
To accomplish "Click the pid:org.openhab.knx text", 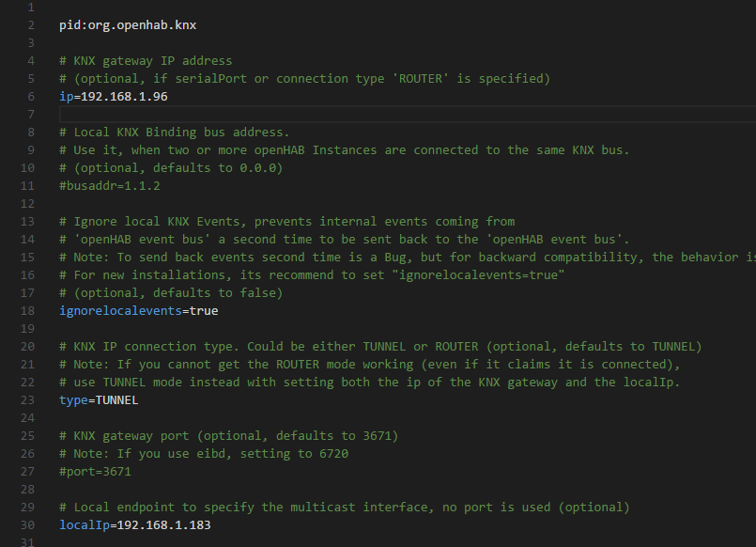I will (115, 25).
